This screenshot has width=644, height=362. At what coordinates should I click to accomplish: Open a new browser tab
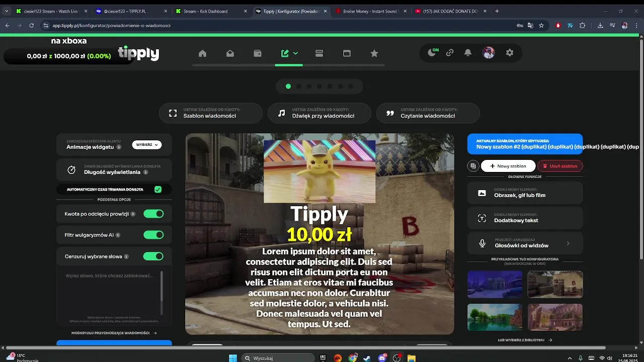pos(497,11)
